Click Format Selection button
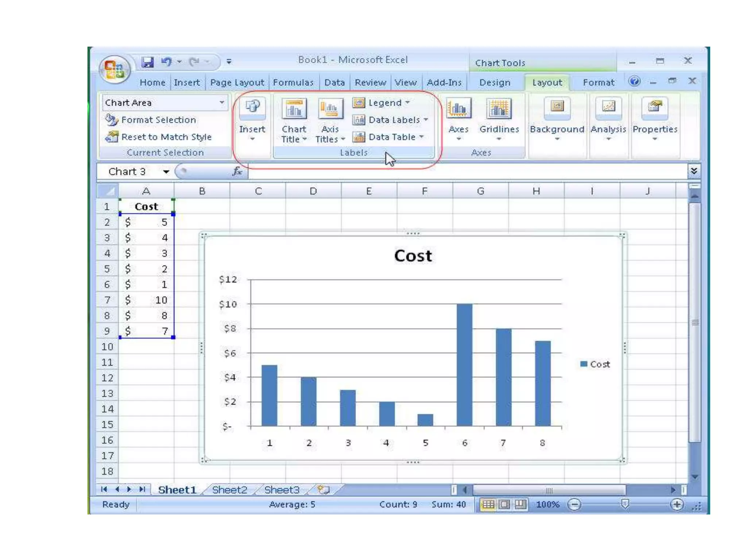747x560 pixels. [158, 120]
